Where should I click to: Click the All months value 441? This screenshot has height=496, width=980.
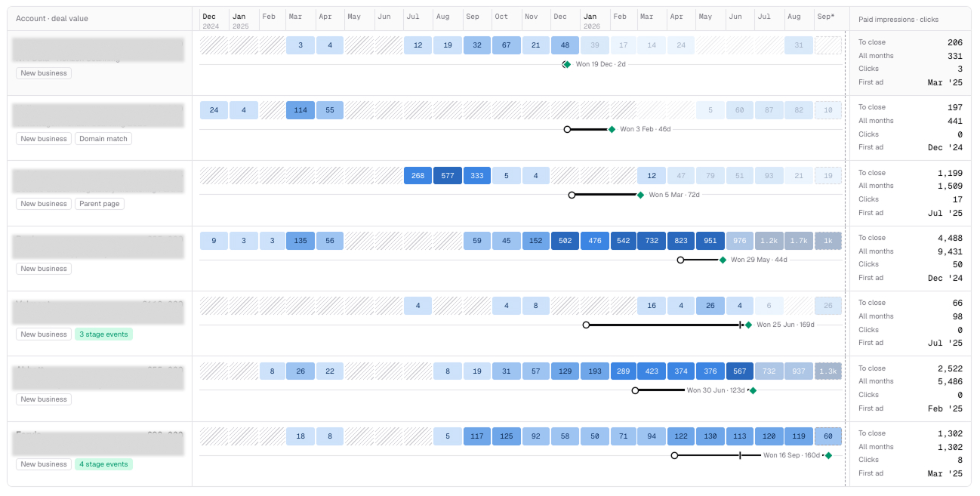click(955, 121)
